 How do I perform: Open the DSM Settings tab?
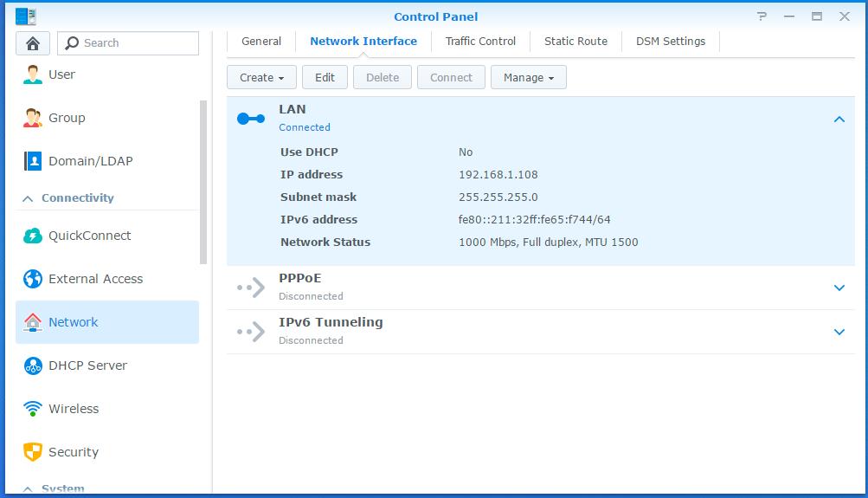671,41
